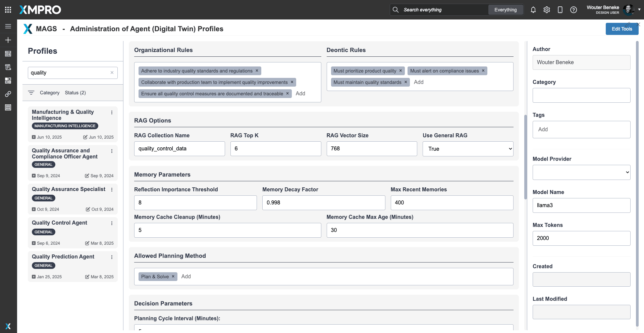Toggle the hamburger menu in left sidebar
The width and height of the screenshot is (644, 333).
[x=8, y=26]
